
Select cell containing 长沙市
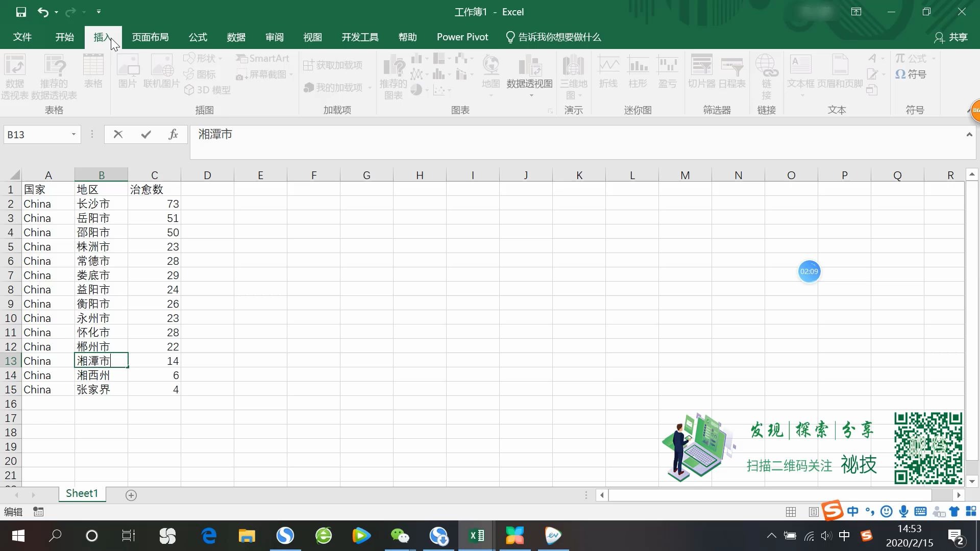(x=101, y=204)
